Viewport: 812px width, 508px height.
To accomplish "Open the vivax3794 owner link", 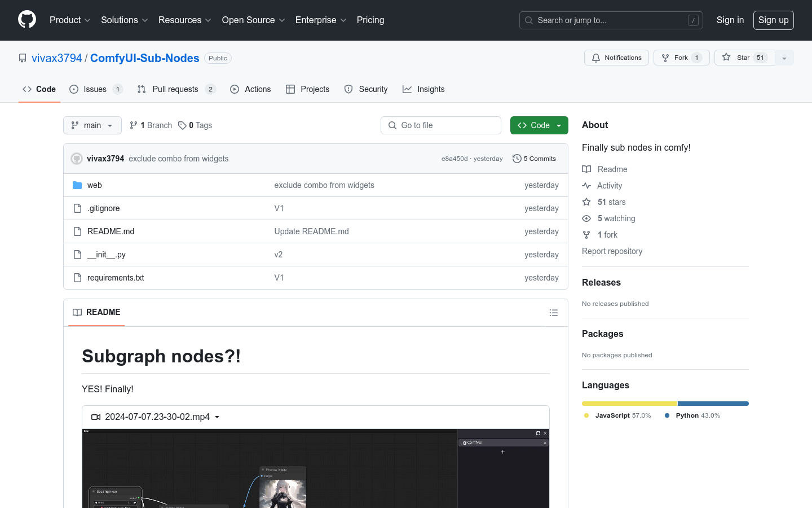I will (x=57, y=58).
